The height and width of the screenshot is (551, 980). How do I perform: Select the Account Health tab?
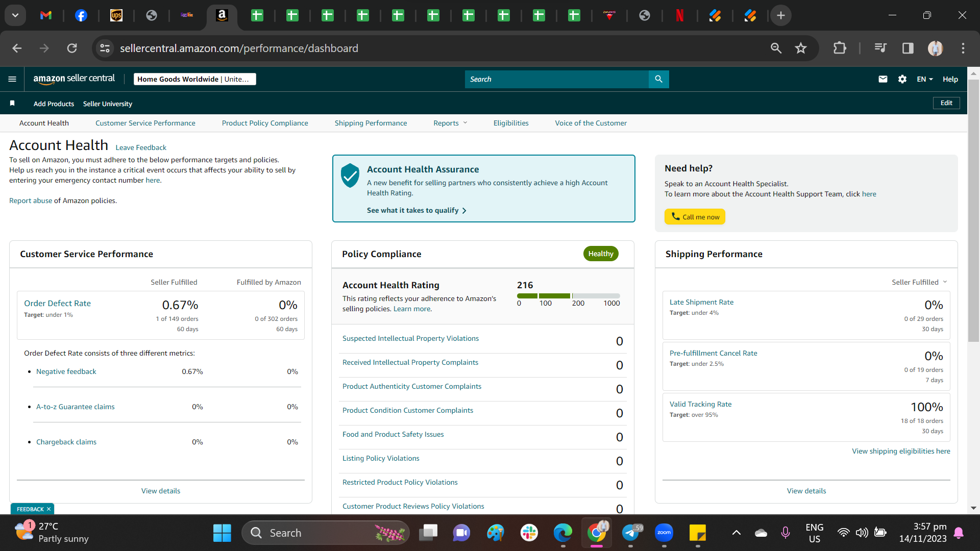tap(44, 123)
